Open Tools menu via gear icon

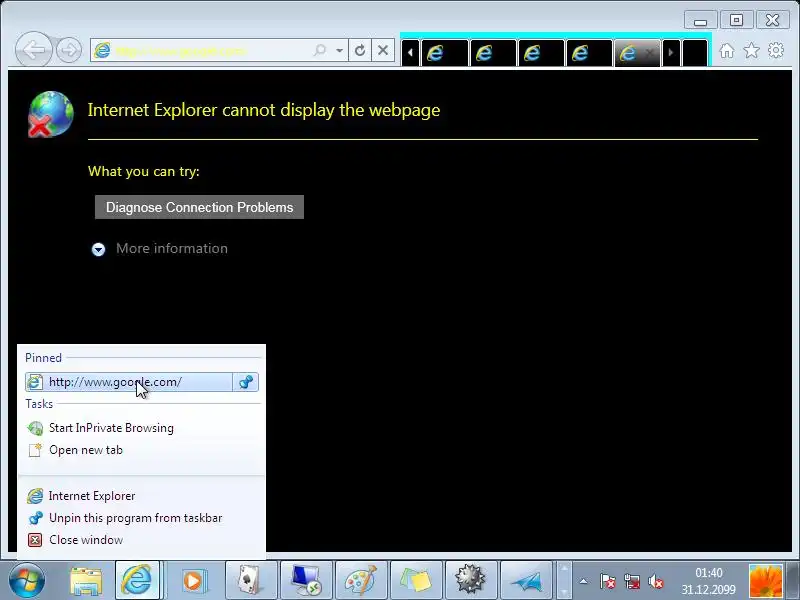pyautogui.click(x=776, y=51)
